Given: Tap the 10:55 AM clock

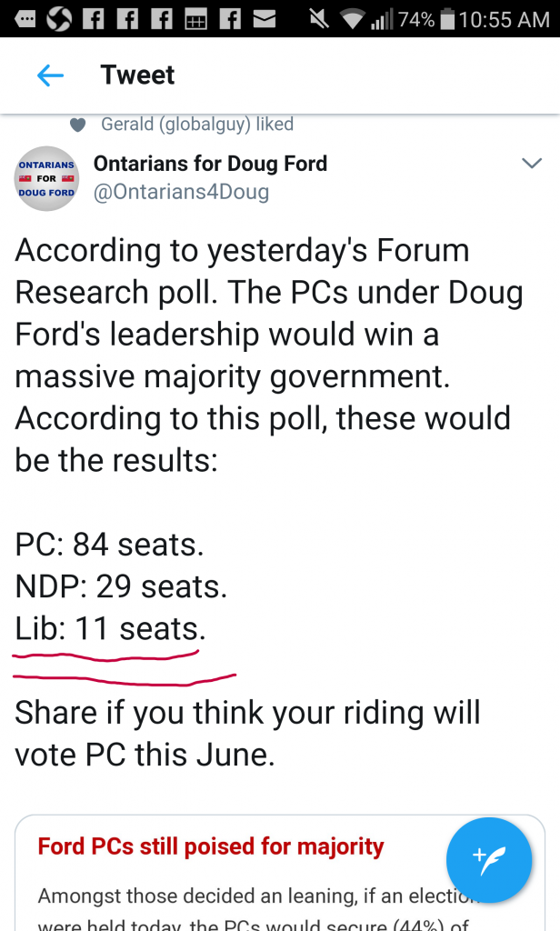Looking at the screenshot, I should (505, 18).
